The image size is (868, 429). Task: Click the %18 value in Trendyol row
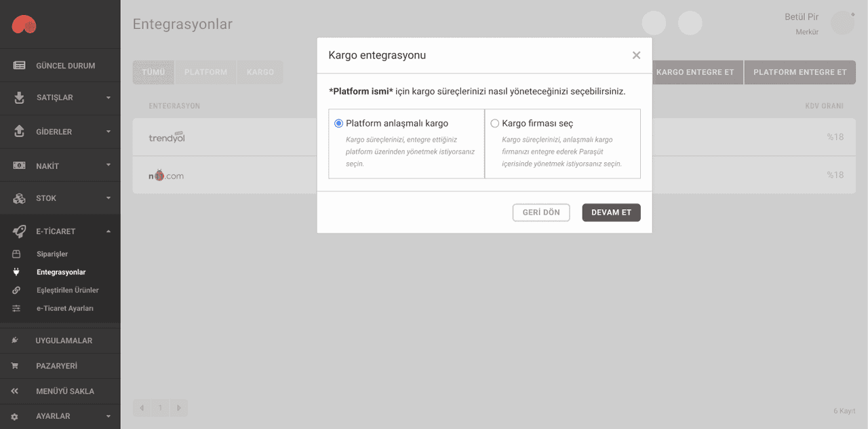[x=835, y=137]
